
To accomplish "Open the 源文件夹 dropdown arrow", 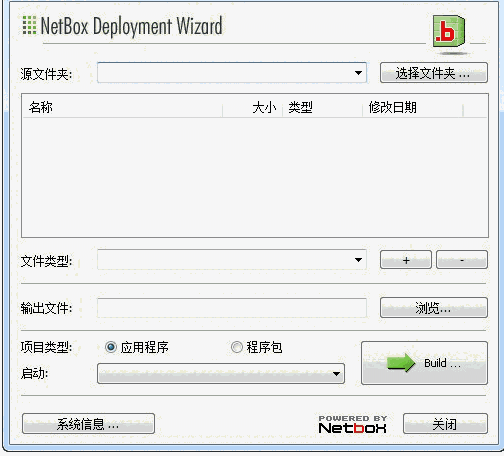I will click(x=358, y=72).
